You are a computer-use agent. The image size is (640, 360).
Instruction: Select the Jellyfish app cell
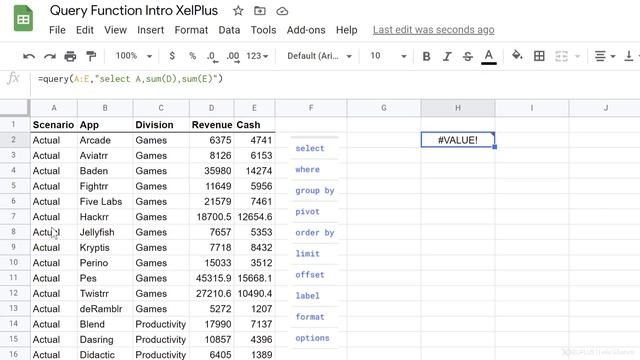click(105, 232)
